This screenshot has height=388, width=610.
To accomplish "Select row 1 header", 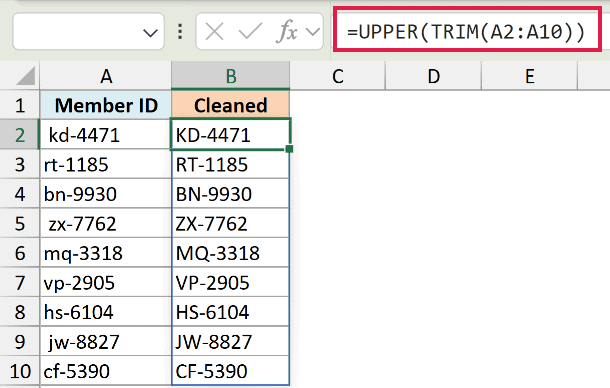I will (20, 105).
